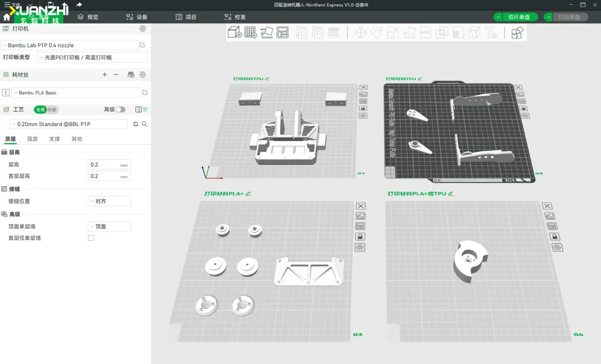Click the home icon
This screenshot has width=601, height=364.
tap(7, 17)
